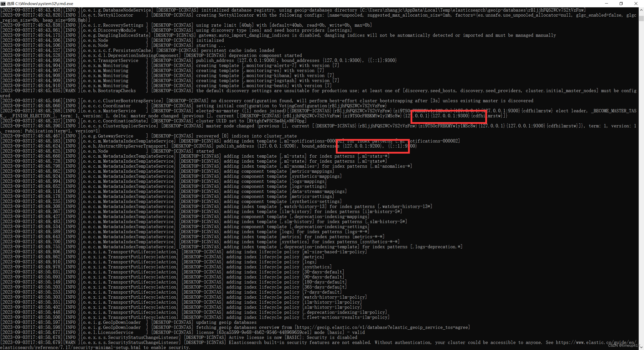Click 'AbstractHttpServerTransport' logger name
The image size is (644, 350).
pos(132,146)
